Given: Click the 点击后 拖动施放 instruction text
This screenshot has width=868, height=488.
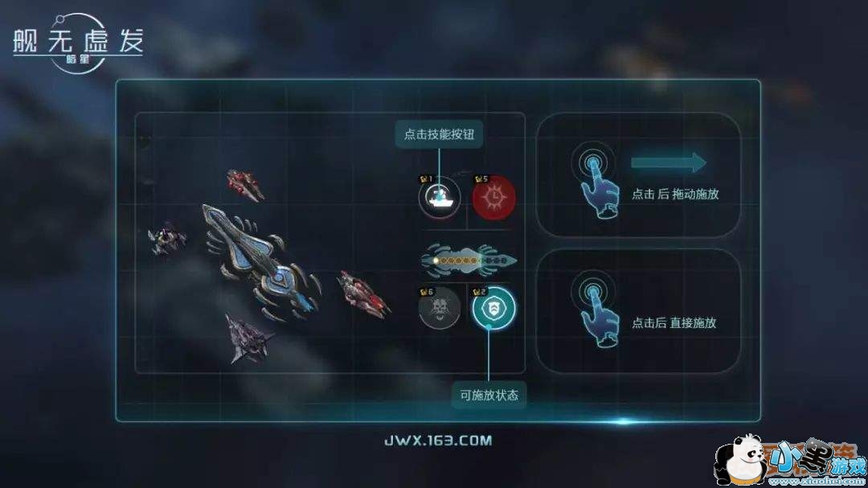Looking at the screenshot, I should click(x=675, y=194).
